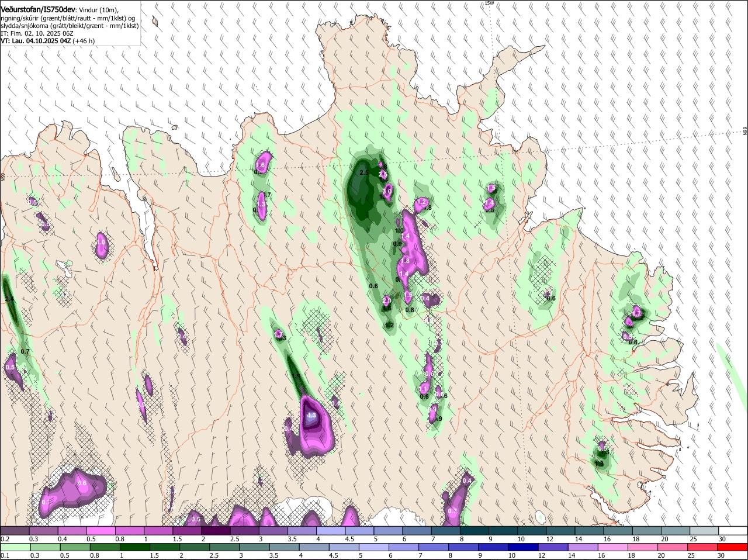This screenshot has height=560, width=748.
Task: Click the "Veðurstofan/IS750dev" title text
Action: tap(38, 9)
